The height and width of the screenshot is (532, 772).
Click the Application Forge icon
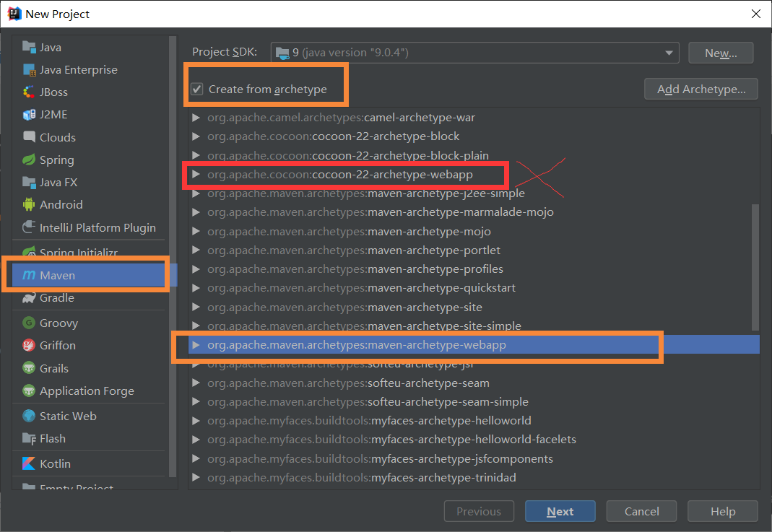click(x=29, y=391)
